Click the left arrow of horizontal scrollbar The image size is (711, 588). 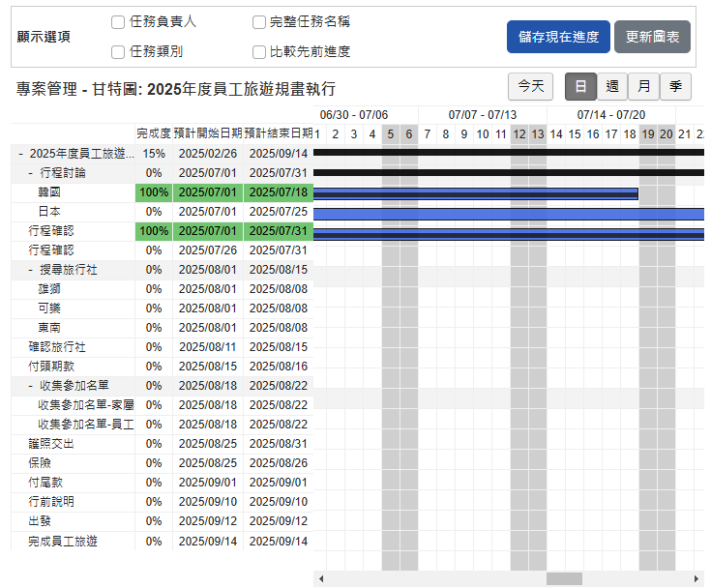pos(320,579)
